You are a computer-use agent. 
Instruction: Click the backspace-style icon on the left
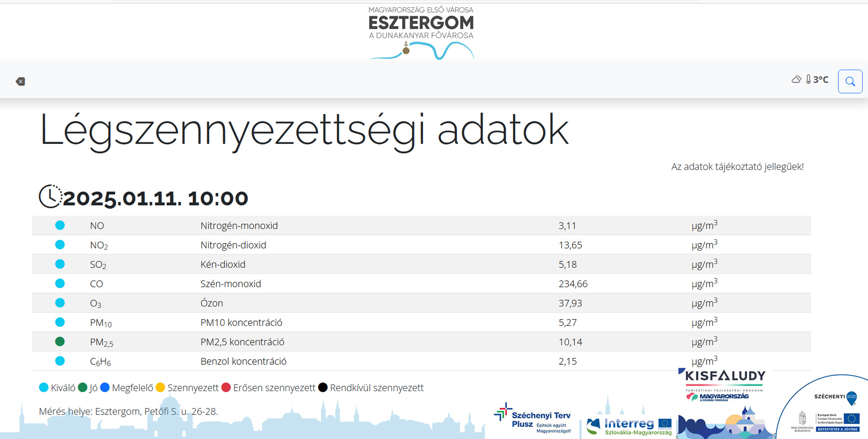point(20,81)
